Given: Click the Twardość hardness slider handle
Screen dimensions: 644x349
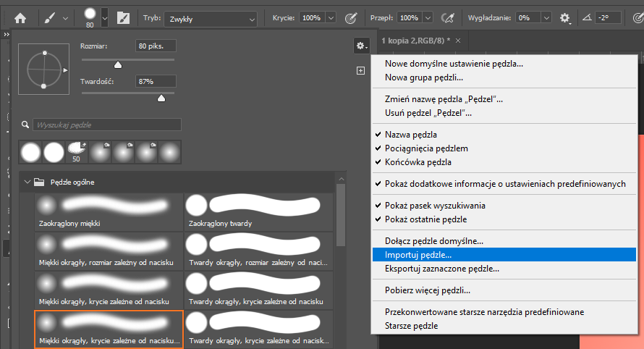Looking at the screenshot, I should click(161, 98).
